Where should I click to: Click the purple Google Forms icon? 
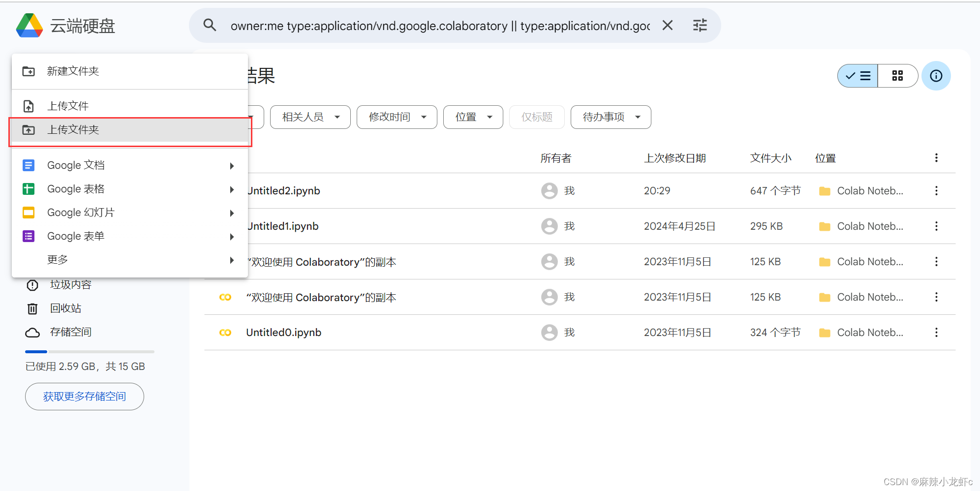[29, 236]
